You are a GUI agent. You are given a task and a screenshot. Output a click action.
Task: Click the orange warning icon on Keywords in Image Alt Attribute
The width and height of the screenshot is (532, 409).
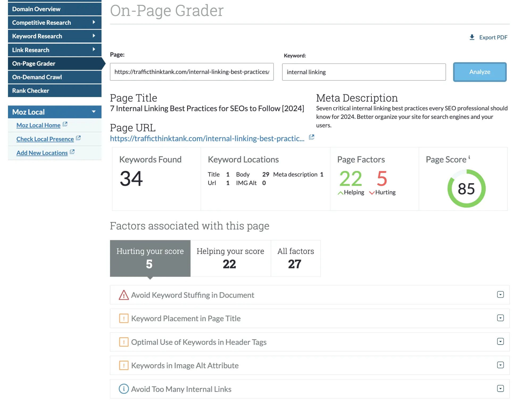tap(123, 365)
